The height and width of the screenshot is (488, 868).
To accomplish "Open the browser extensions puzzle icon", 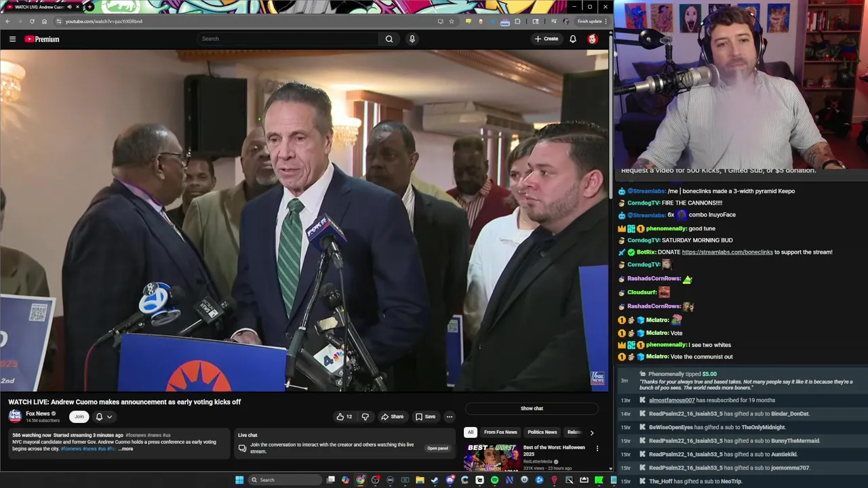I will pyautogui.click(x=517, y=21).
